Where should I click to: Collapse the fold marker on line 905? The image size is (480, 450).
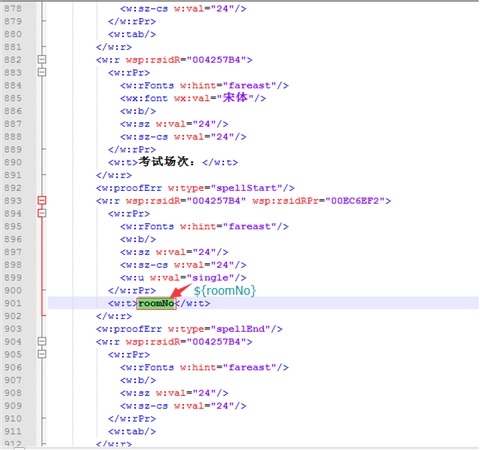click(42, 354)
